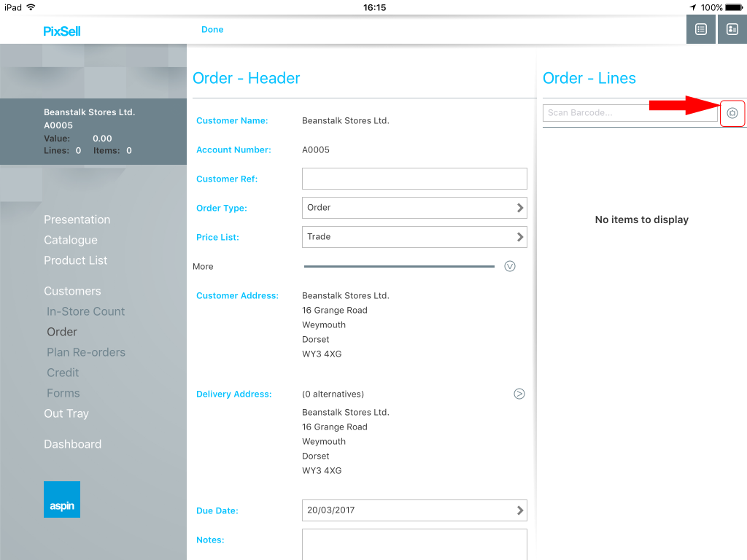Tap the Due Date label
The width and height of the screenshot is (747, 560).
217,511
